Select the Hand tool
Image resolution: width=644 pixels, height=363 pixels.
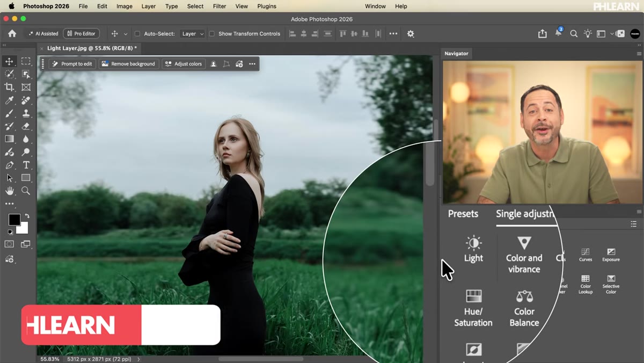click(x=9, y=191)
